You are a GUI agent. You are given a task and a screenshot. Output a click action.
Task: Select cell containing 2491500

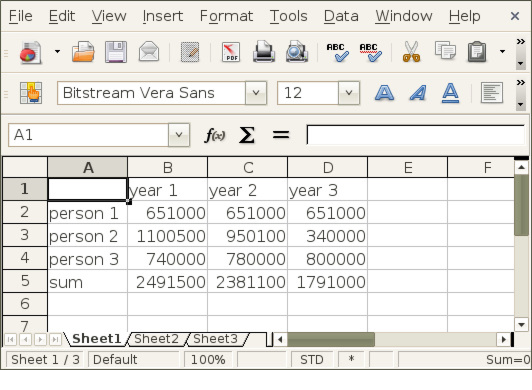tap(168, 281)
